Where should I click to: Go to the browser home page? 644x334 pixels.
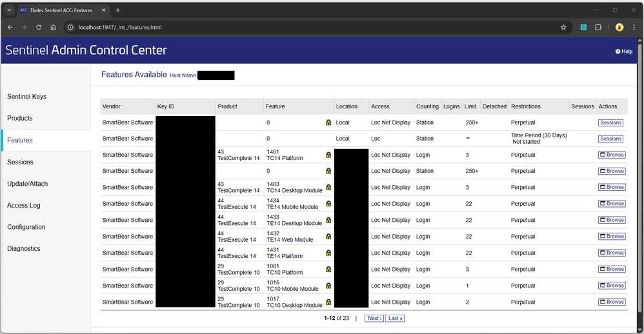[54, 28]
